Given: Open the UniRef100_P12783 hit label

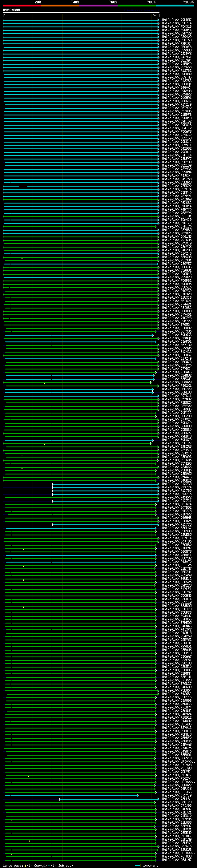Looking at the screenshot, I should 177,81.
